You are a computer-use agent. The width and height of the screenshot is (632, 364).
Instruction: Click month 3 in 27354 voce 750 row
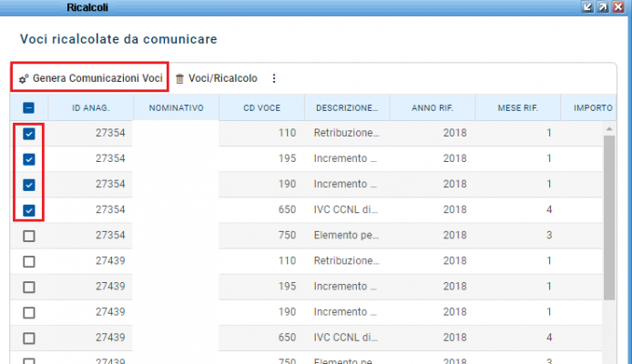point(549,235)
